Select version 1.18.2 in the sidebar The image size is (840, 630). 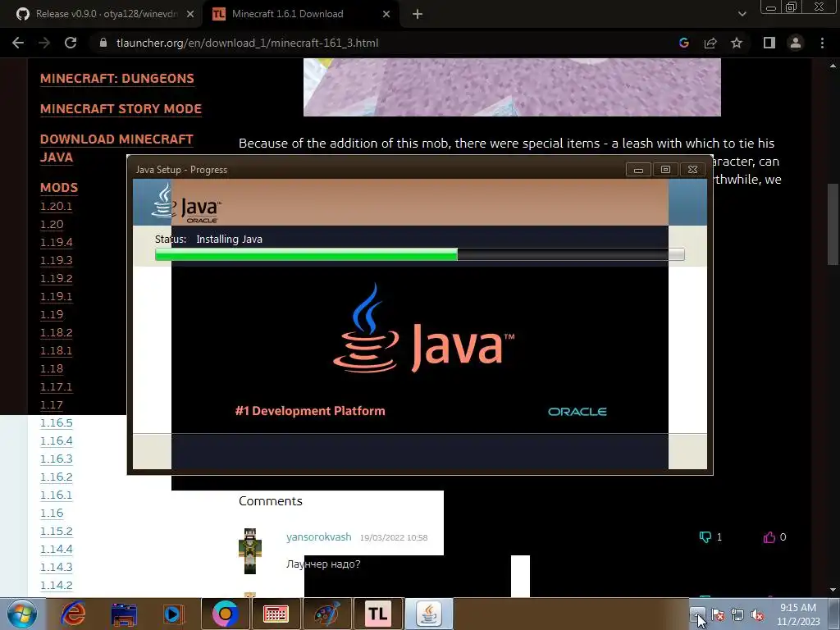tap(57, 333)
